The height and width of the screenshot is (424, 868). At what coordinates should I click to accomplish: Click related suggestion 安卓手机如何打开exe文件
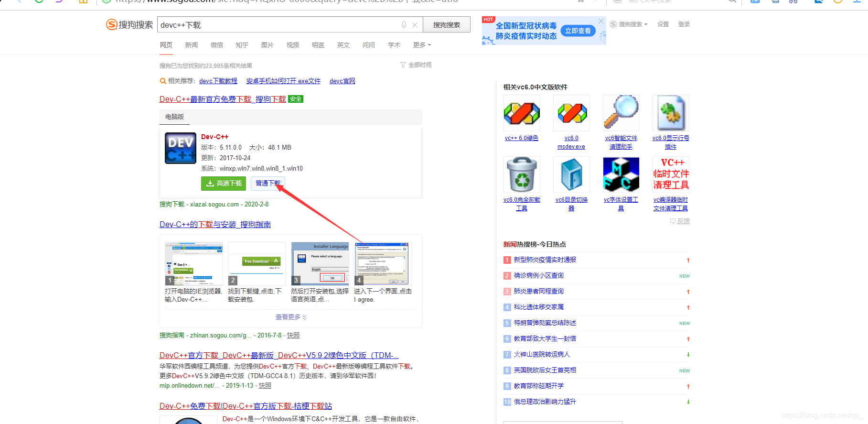click(283, 81)
